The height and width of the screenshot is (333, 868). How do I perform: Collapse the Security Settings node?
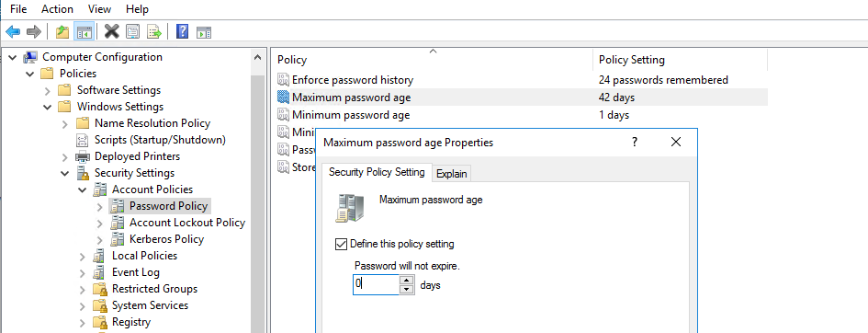click(65, 174)
